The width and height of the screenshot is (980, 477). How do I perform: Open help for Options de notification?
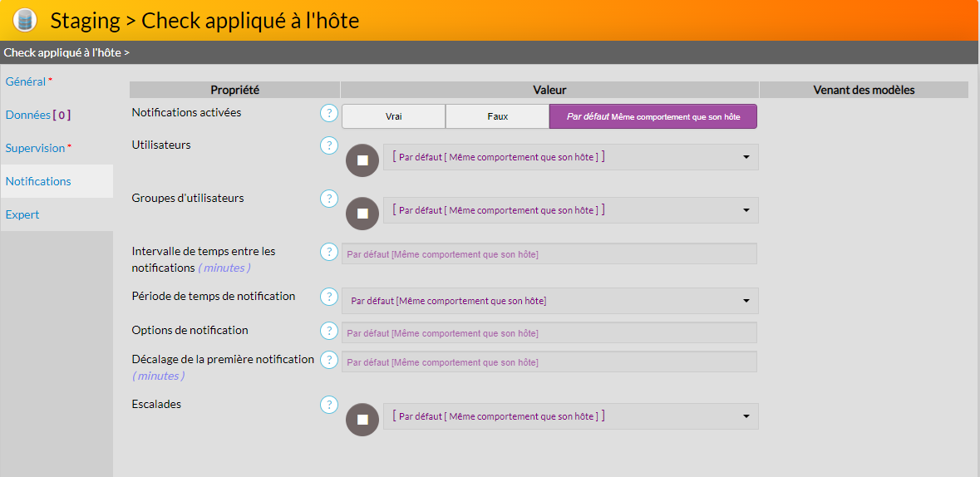(329, 331)
